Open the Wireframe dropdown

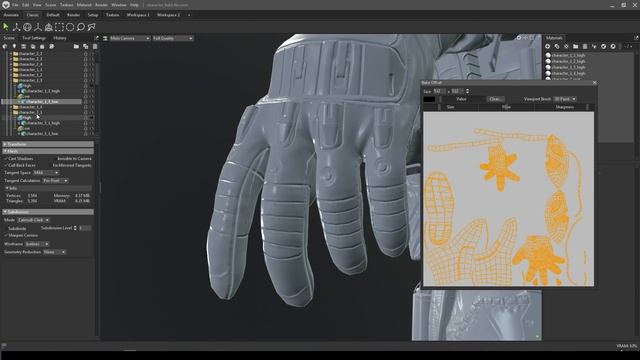(x=37, y=244)
